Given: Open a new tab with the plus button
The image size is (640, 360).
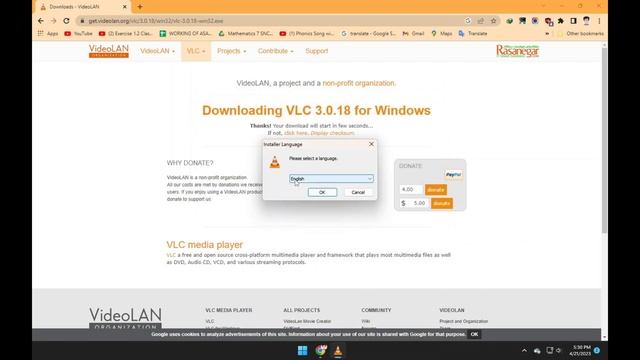Looking at the screenshot, I should 140,7.
